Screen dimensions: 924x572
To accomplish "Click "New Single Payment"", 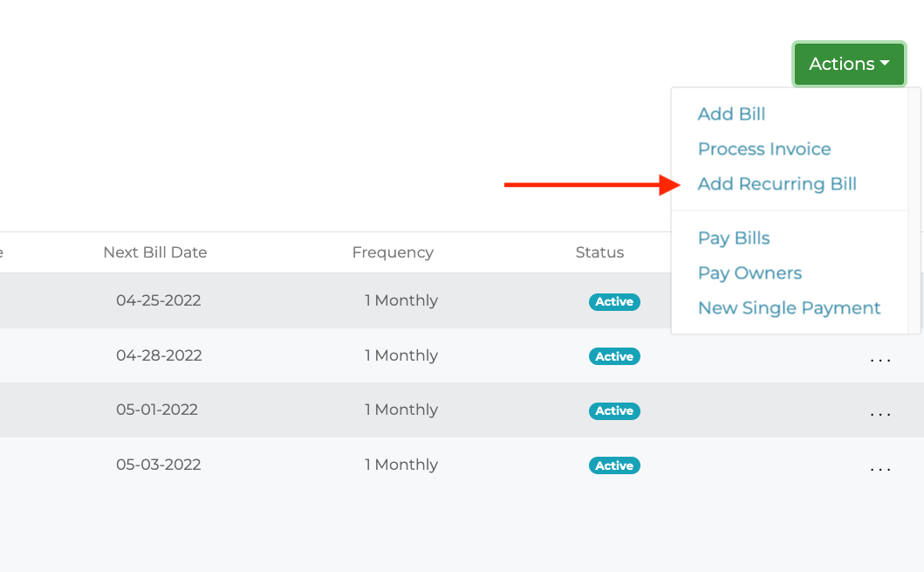I will click(789, 307).
